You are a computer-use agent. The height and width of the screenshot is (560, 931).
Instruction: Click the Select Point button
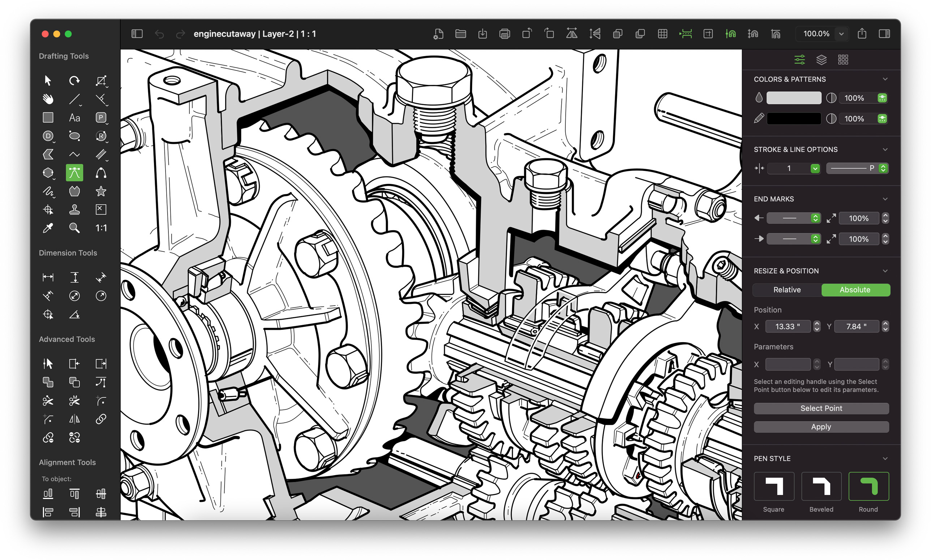[821, 408]
